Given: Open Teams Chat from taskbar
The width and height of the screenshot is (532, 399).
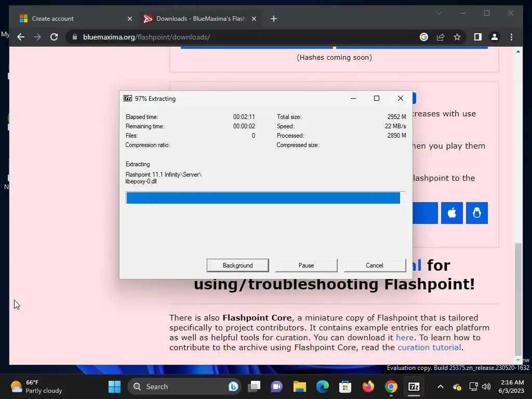Looking at the screenshot, I should [276, 387].
